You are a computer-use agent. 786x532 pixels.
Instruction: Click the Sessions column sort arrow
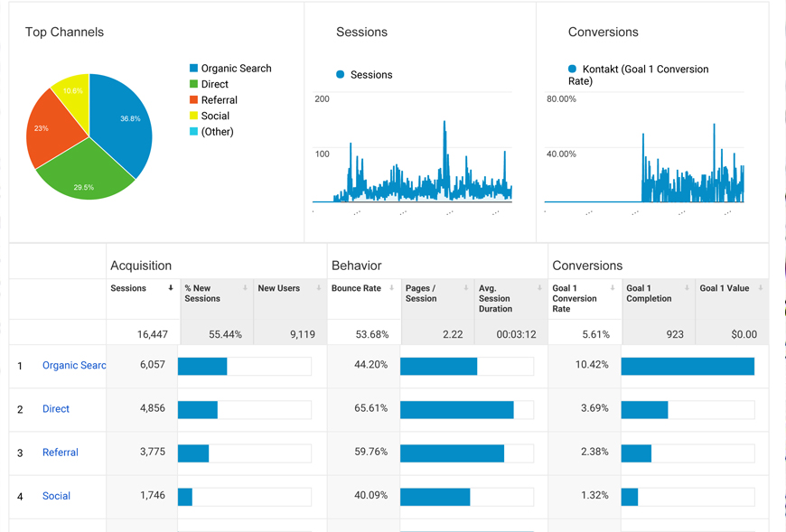[171, 288]
